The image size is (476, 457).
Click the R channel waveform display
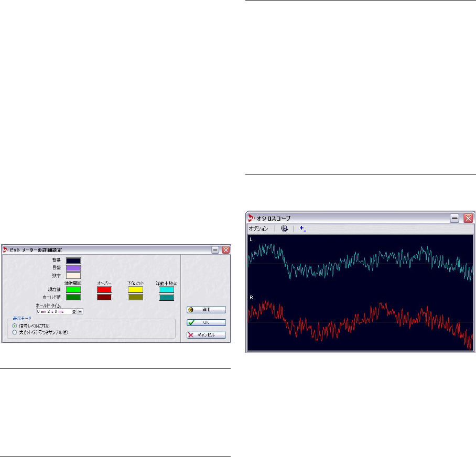pyautogui.click(x=360, y=322)
